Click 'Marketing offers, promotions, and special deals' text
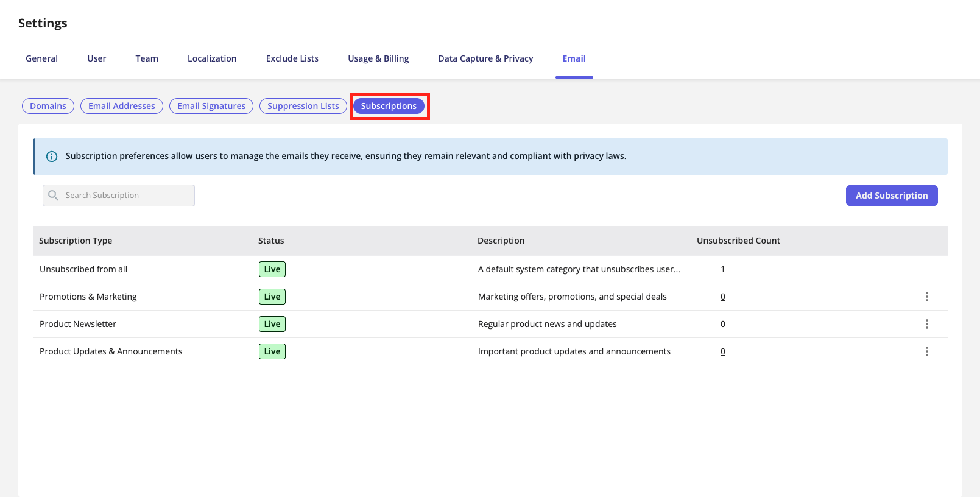980x497 pixels. click(x=573, y=297)
